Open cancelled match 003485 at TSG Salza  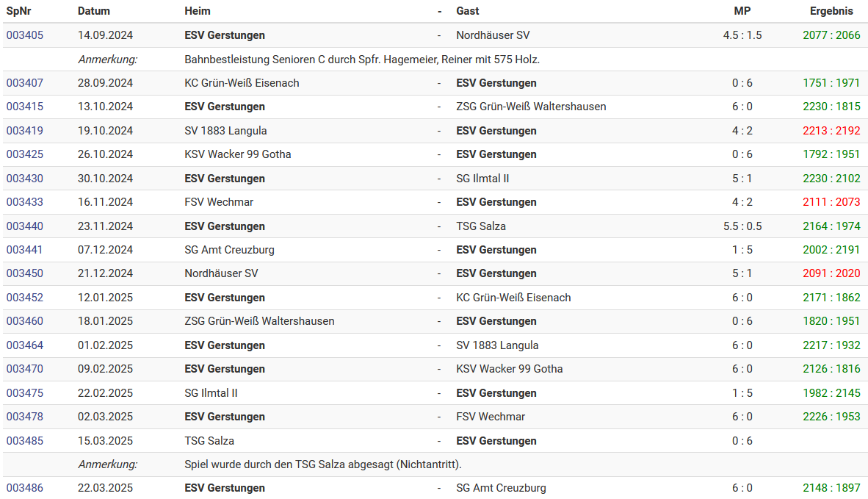[25, 441]
